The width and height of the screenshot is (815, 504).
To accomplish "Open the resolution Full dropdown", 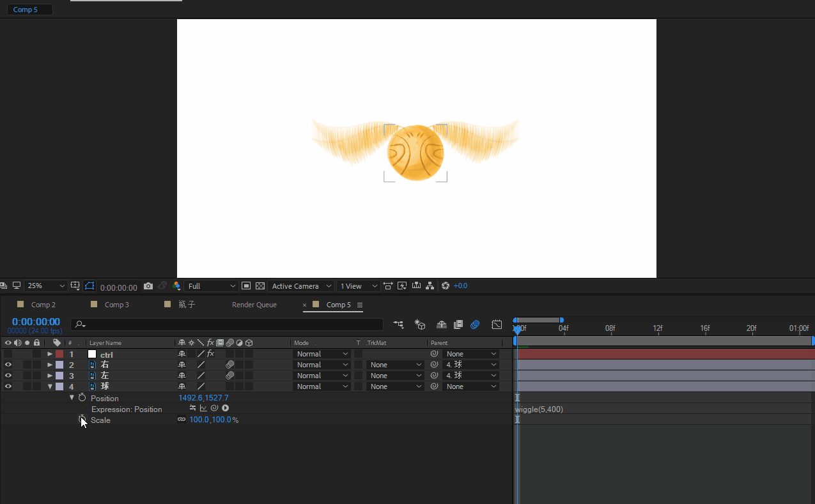I will (211, 286).
